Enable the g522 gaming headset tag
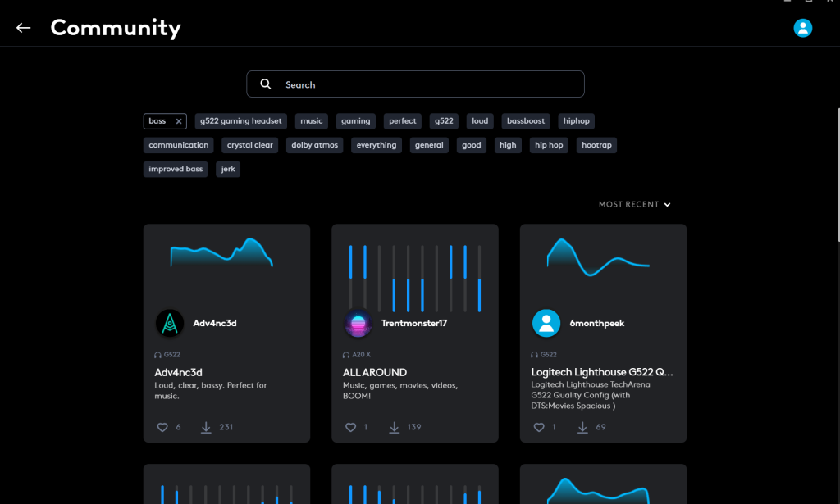 click(x=240, y=121)
